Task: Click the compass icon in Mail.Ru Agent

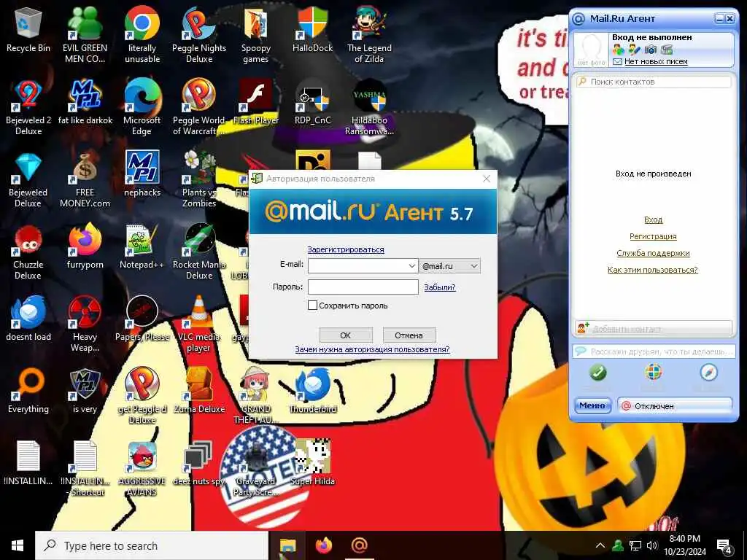Action: 708,373
